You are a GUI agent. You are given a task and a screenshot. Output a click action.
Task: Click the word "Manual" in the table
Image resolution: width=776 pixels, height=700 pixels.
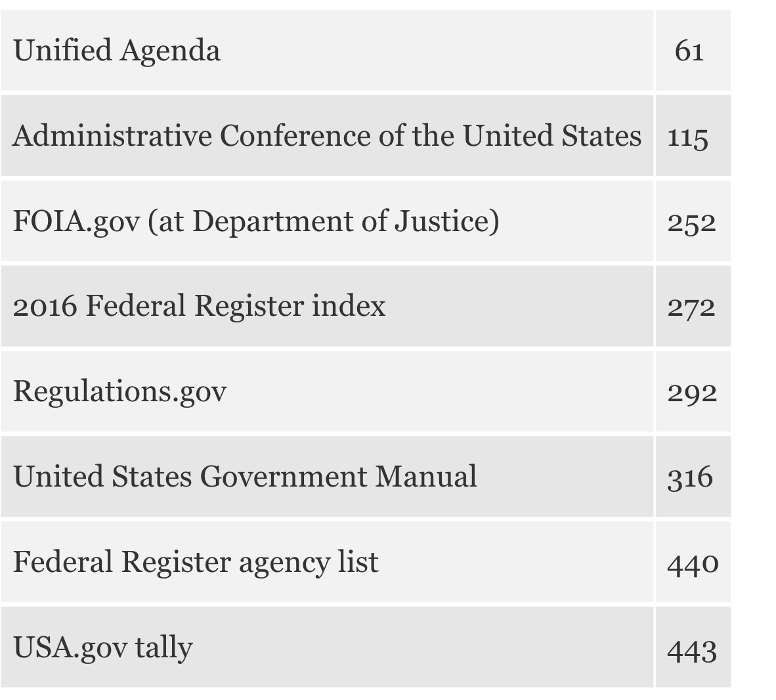click(x=425, y=477)
